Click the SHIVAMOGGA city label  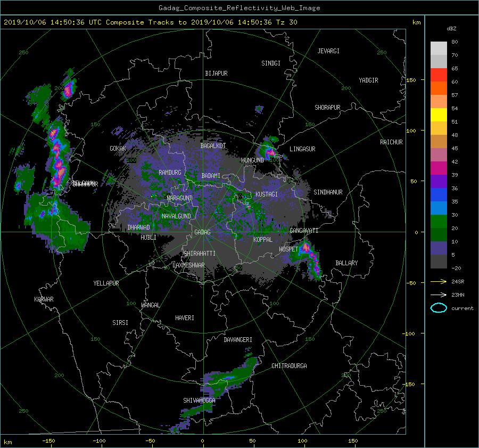[x=199, y=400]
